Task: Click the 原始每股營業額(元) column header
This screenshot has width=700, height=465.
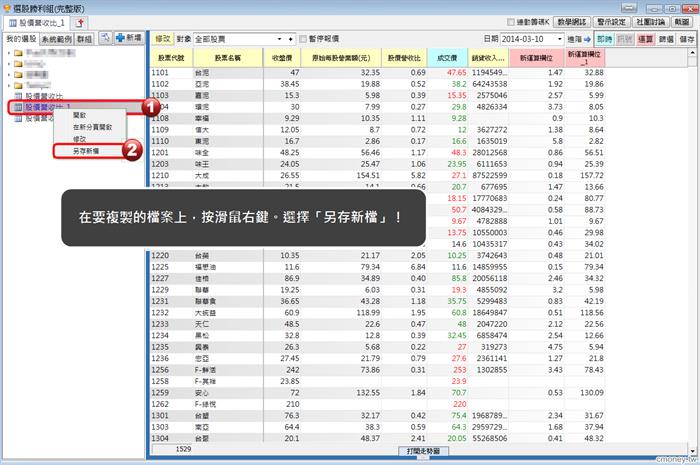Action: pyautogui.click(x=341, y=58)
